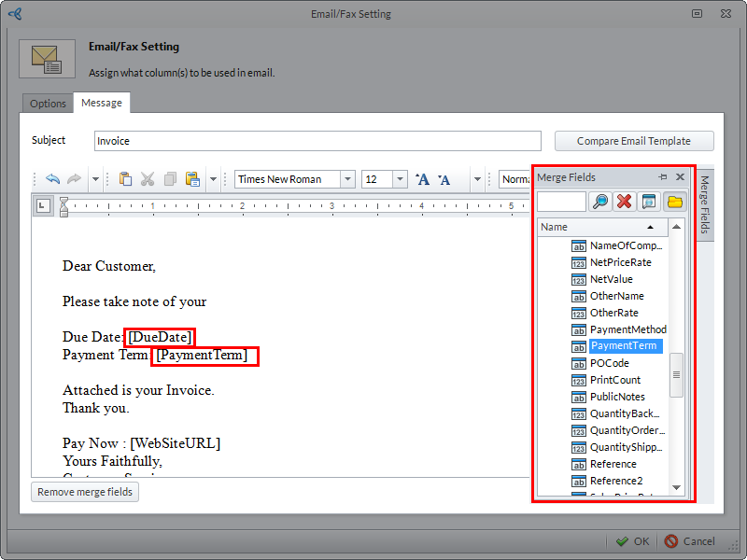The image size is (747, 560).
Task: Open the Times New Roman font dropdown
Action: click(x=347, y=179)
